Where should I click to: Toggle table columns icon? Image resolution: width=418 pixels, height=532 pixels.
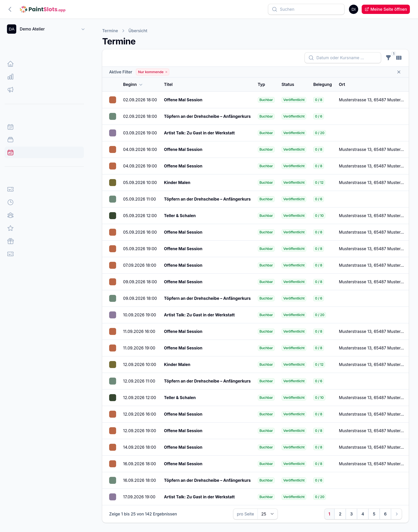pyautogui.click(x=399, y=58)
